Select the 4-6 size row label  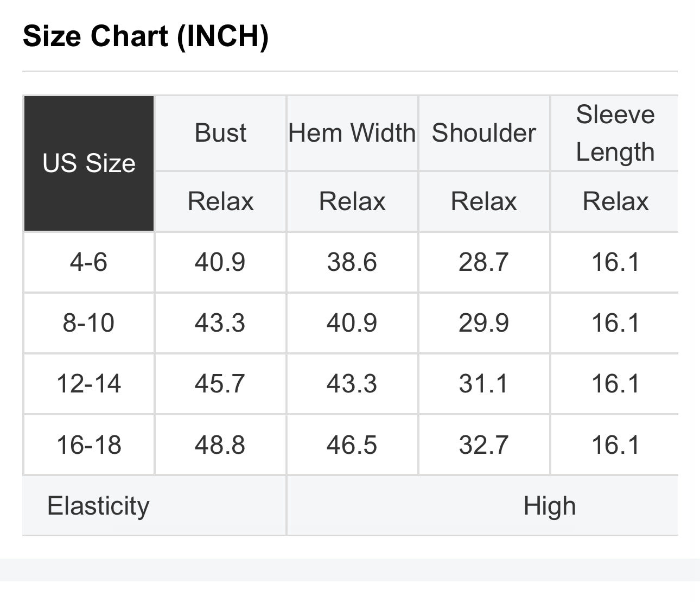coord(88,262)
